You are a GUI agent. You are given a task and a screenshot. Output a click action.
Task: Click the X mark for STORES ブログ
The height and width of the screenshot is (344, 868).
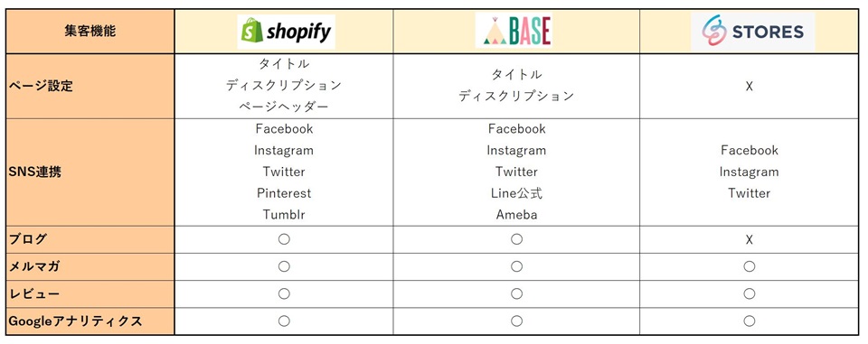pyautogui.click(x=749, y=239)
